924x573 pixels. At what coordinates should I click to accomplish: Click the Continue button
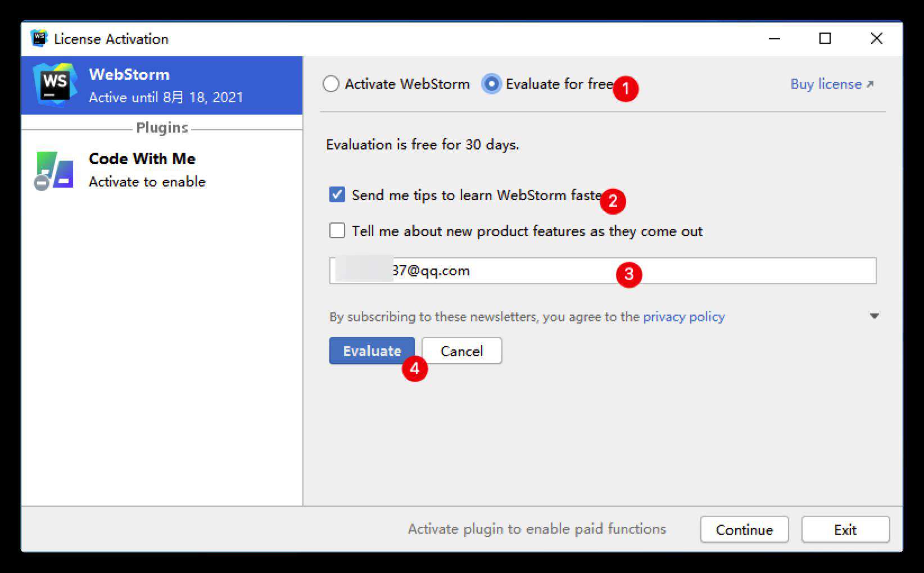(744, 530)
